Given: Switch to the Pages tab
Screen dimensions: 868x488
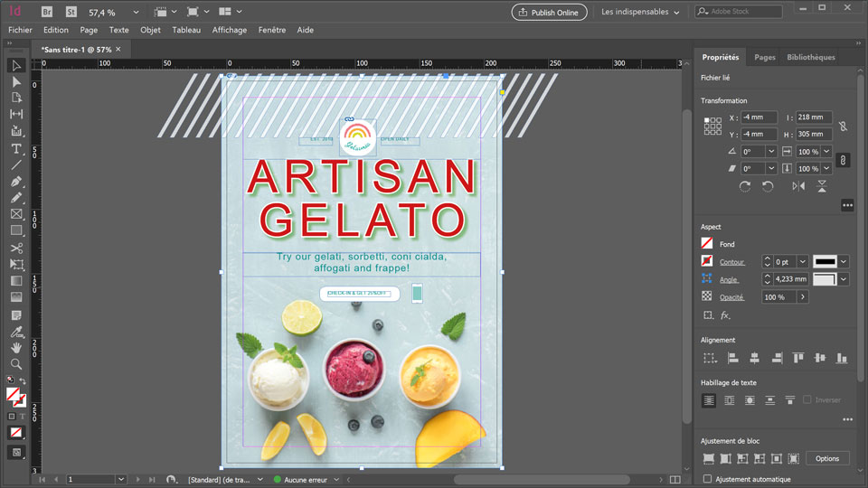Looking at the screenshot, I should pyautogui.click(x=765, y=57).
